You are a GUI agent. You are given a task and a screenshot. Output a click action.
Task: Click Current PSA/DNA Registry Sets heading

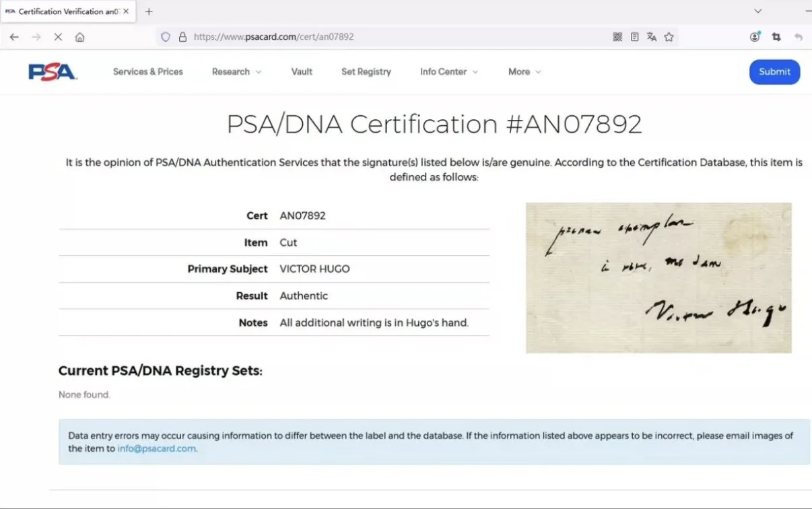160,371
